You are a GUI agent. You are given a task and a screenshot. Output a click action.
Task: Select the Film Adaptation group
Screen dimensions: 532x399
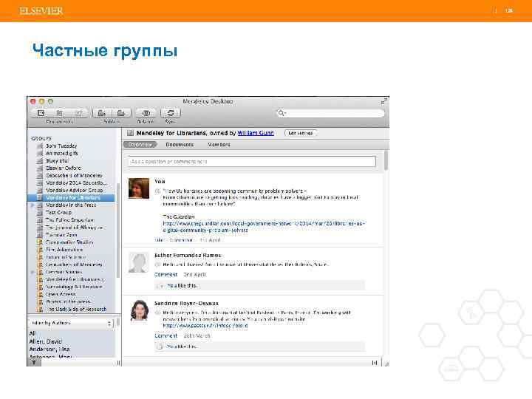[x=64, y=250]
